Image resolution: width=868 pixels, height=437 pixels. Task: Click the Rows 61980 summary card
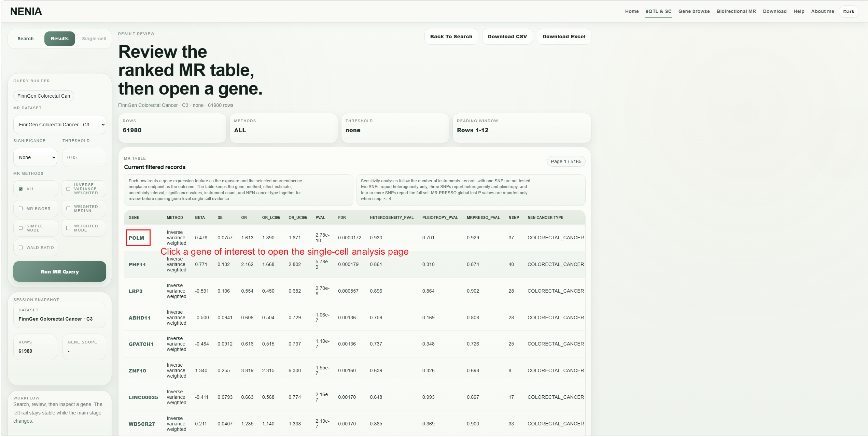(172, 128)
